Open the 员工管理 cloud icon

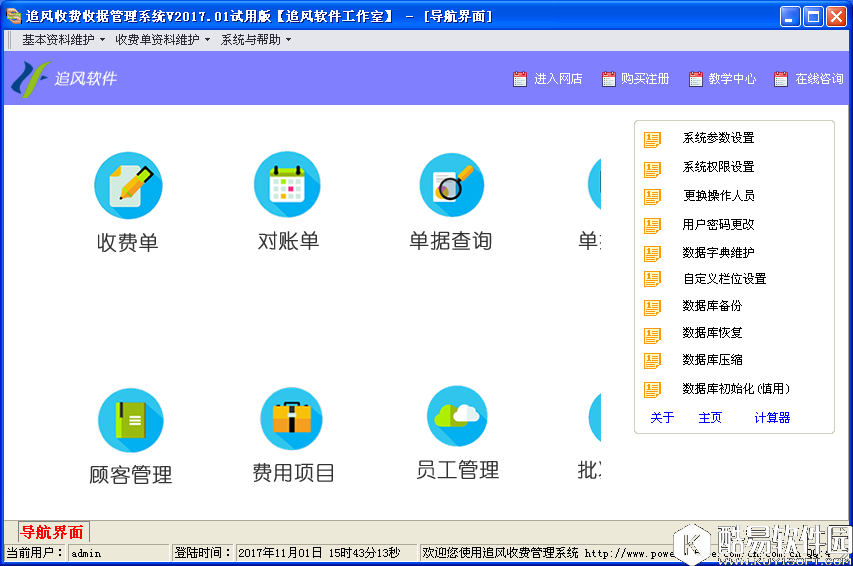coord(457,416)
